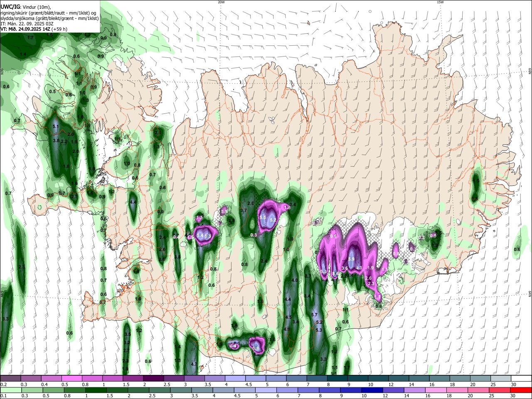Click the 'VT: Mið. 24.09.2025 14Z (+59 h)' line

tap(34, 29)
